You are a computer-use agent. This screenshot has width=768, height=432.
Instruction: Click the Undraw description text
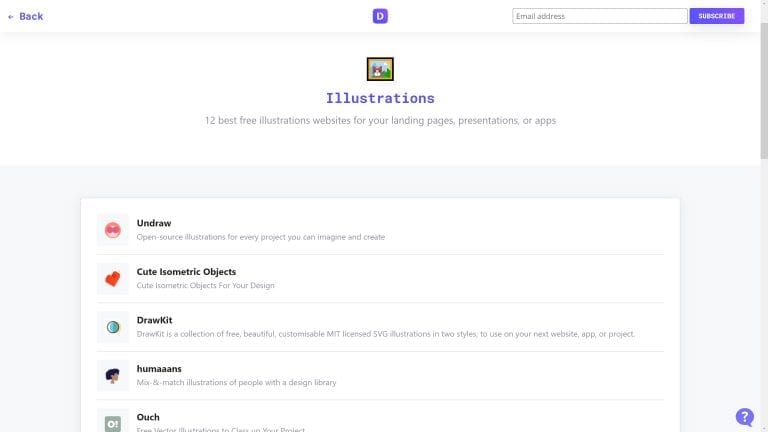[x=261, y=237]
